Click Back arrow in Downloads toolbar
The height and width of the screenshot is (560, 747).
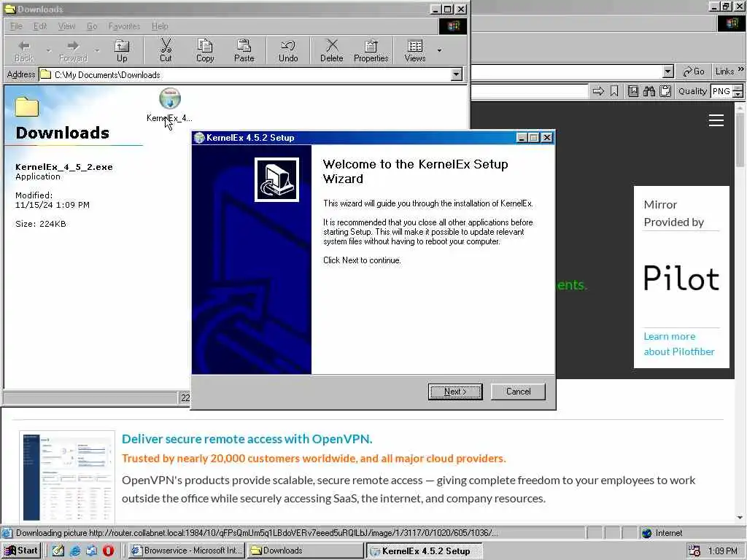coord(24,52)
